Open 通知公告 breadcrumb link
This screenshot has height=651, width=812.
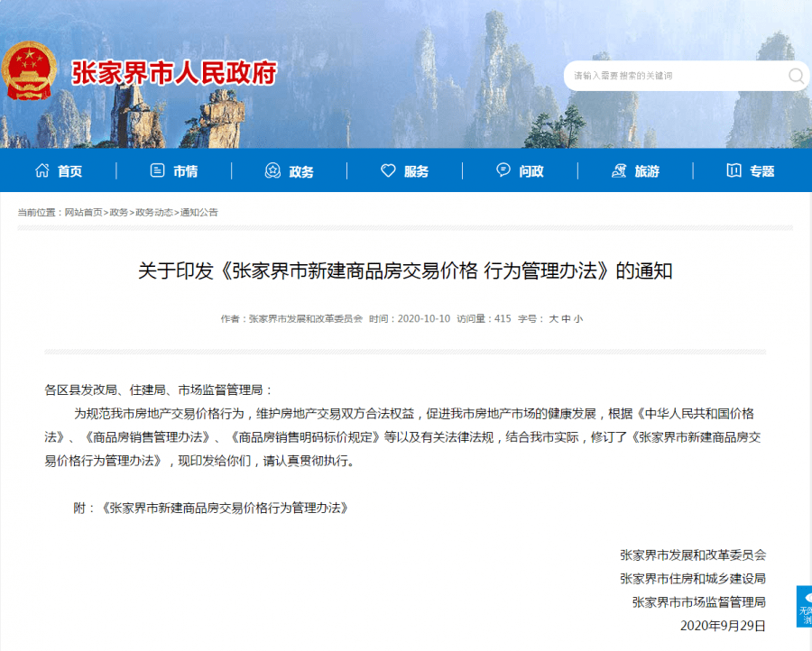(198, 213)
